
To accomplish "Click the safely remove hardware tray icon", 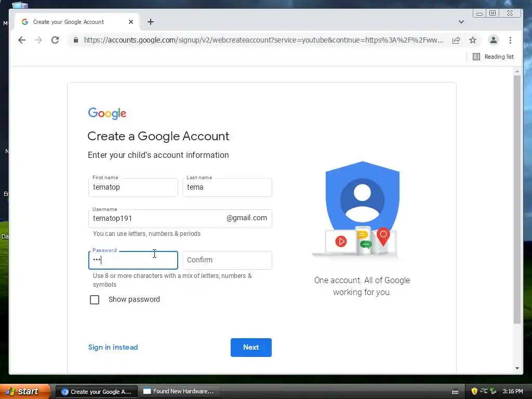I will click(494, 391).
